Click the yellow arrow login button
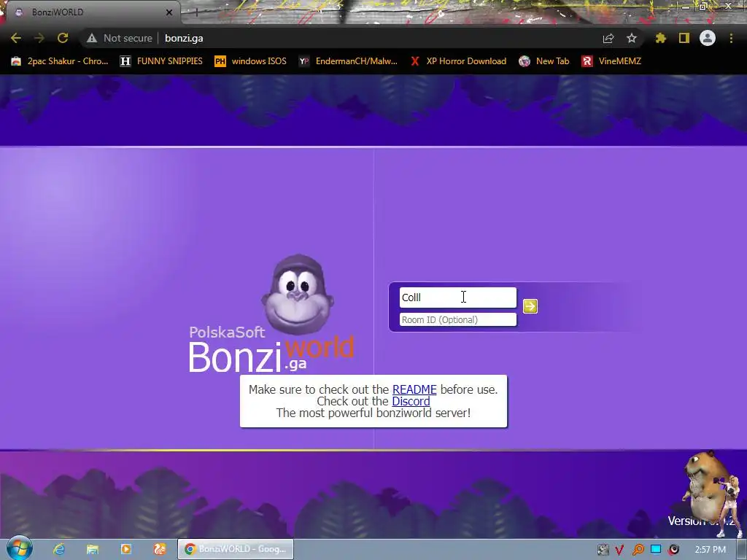 [530, 306]
